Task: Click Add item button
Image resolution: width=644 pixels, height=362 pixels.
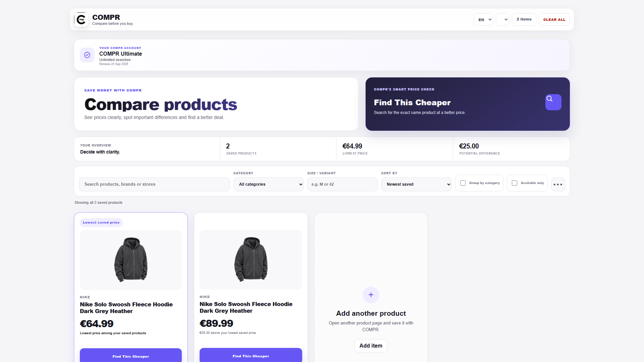Action: point(371,346)
